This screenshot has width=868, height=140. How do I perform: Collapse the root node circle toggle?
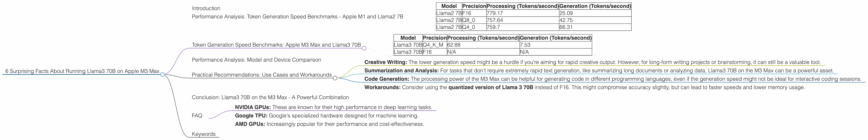point(162,74)
